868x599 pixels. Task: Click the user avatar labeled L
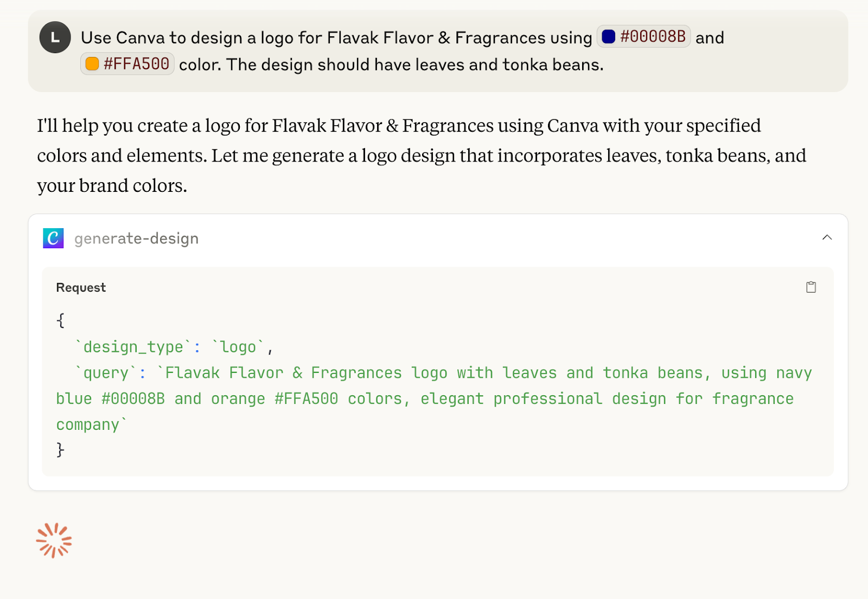[x=55, y=37]
